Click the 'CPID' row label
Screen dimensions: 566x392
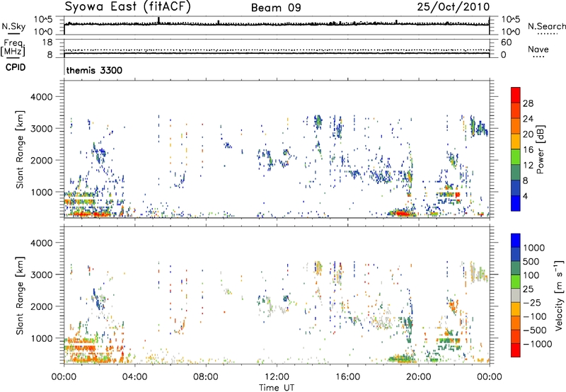pos(16,67)
